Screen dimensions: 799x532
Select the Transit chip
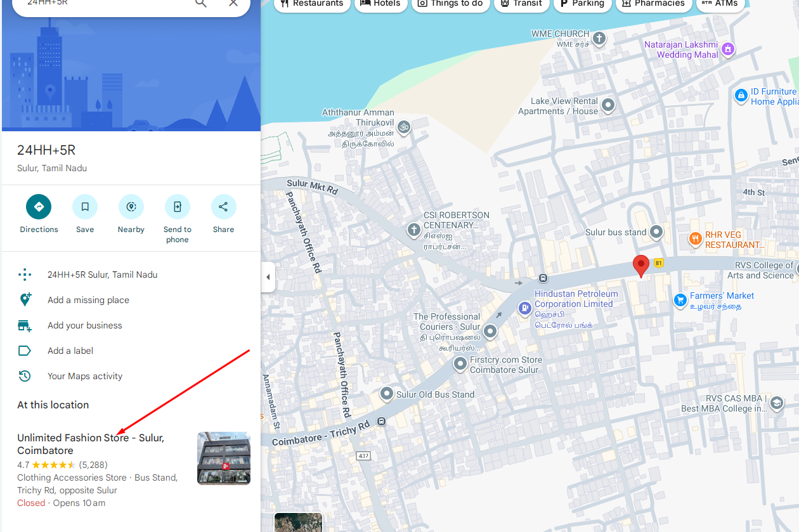click(521, 3)
